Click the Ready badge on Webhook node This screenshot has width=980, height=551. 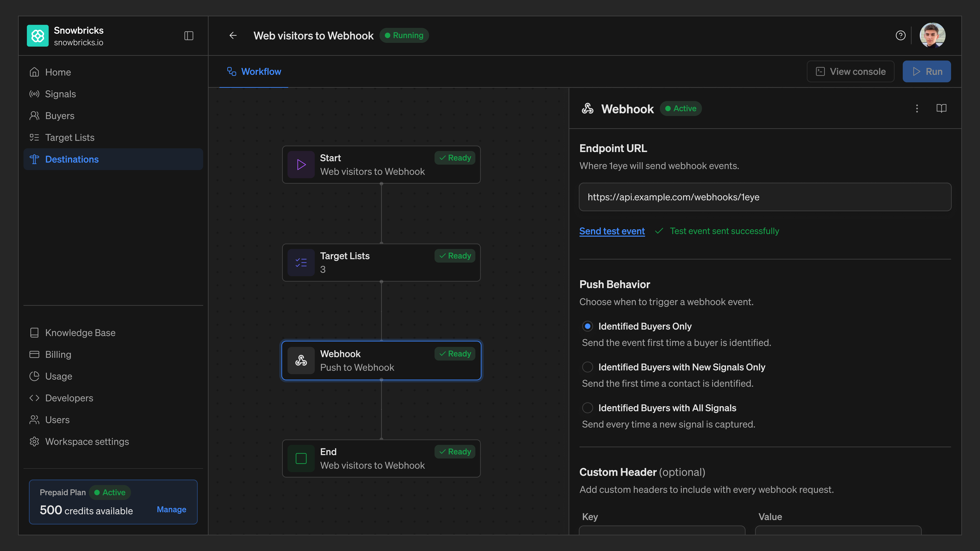tap(455, 354)
